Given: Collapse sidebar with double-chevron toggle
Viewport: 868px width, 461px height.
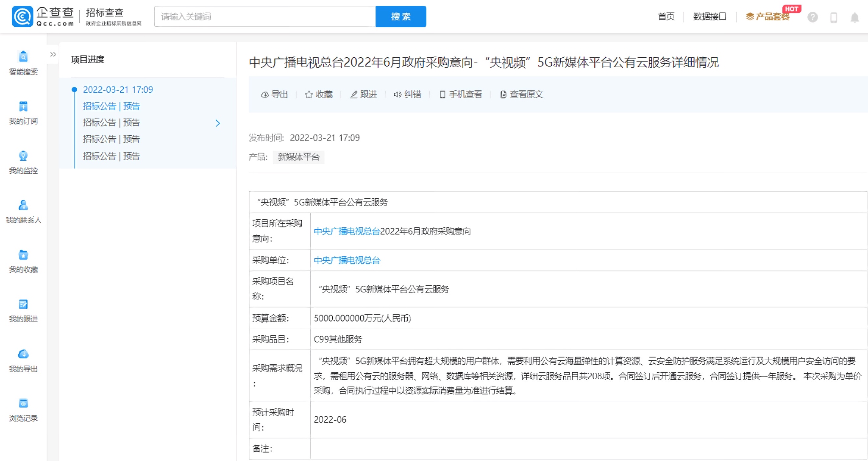Looking at the screenshot, I should 53,54.
